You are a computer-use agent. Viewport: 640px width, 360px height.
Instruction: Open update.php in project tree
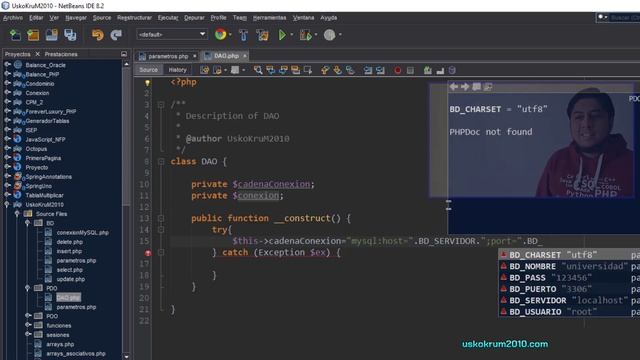71,279
